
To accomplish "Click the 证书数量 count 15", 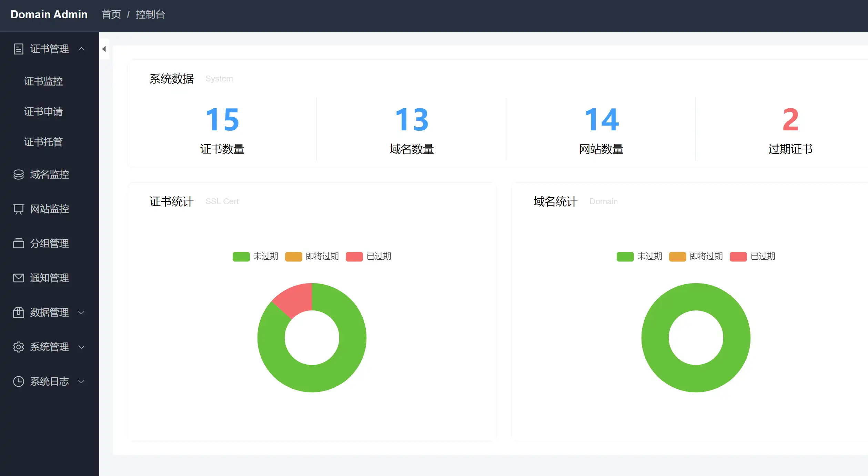I will pos(222,119).
